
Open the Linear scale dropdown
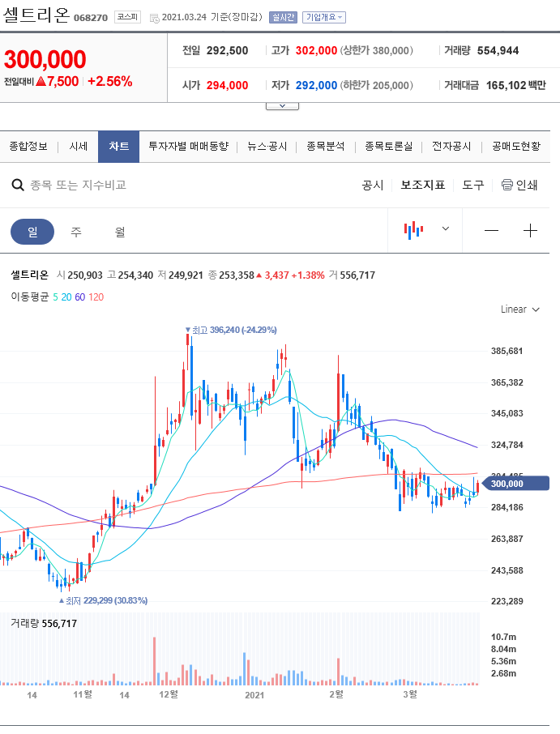(520, 309)
